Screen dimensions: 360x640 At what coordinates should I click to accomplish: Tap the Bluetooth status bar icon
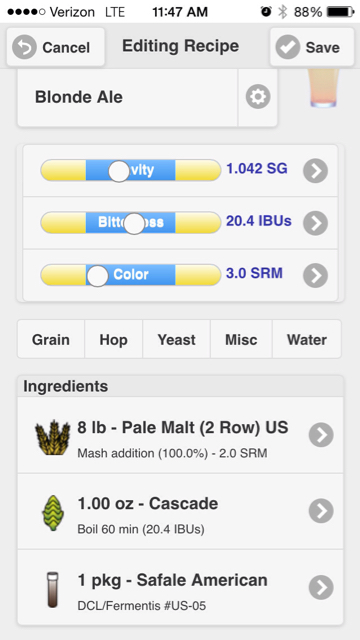(x=282, y=12)
